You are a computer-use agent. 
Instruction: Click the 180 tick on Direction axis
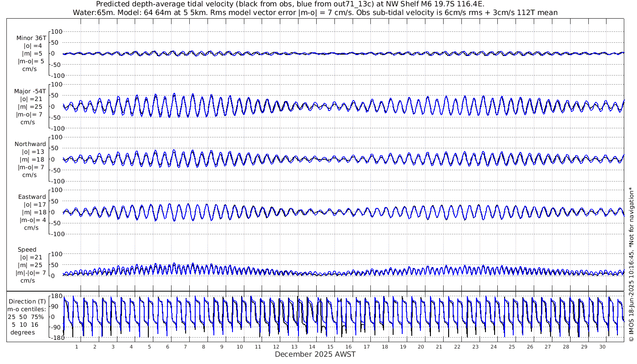pyautogui.click(x=56, y=296)
